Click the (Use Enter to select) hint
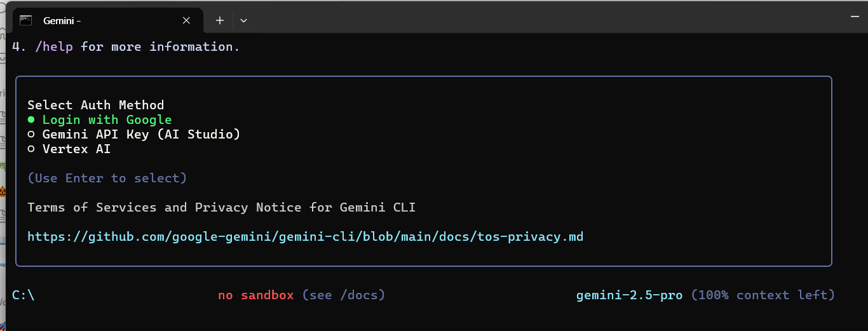Image resolution: width=868 pixels, height=331 pixels. (x=107, y=178)
